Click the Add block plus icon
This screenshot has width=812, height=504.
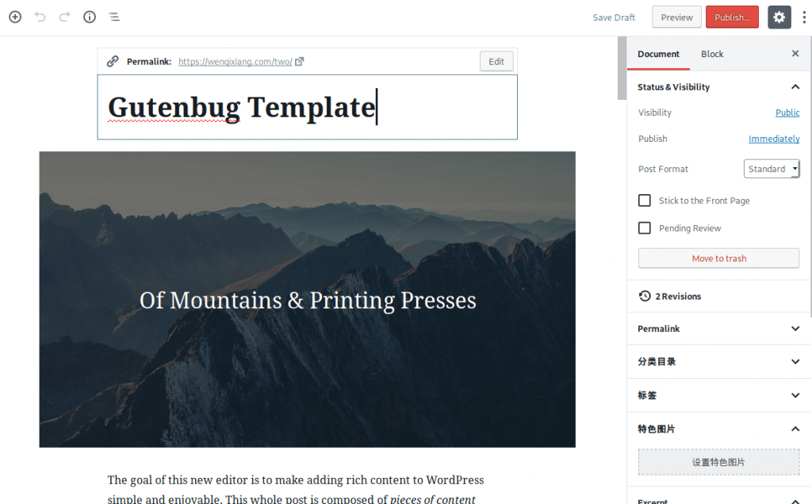(15, 17)
